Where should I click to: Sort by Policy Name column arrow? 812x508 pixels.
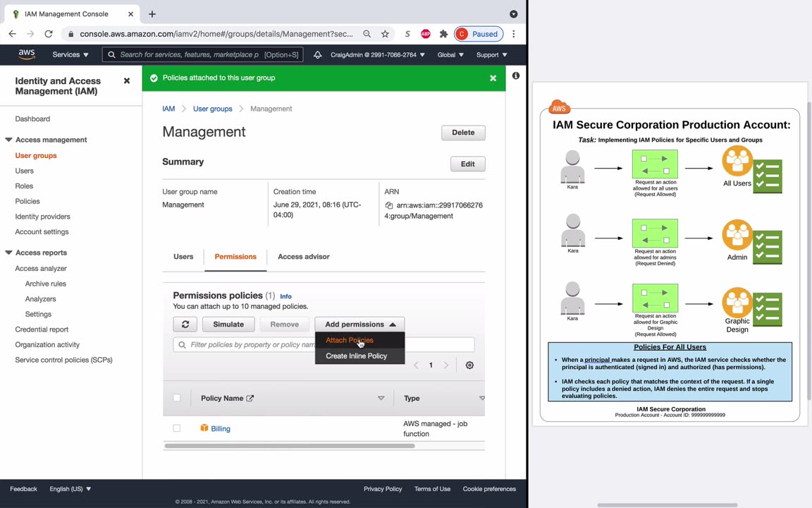pyautogui.click(x=381, y=398)
